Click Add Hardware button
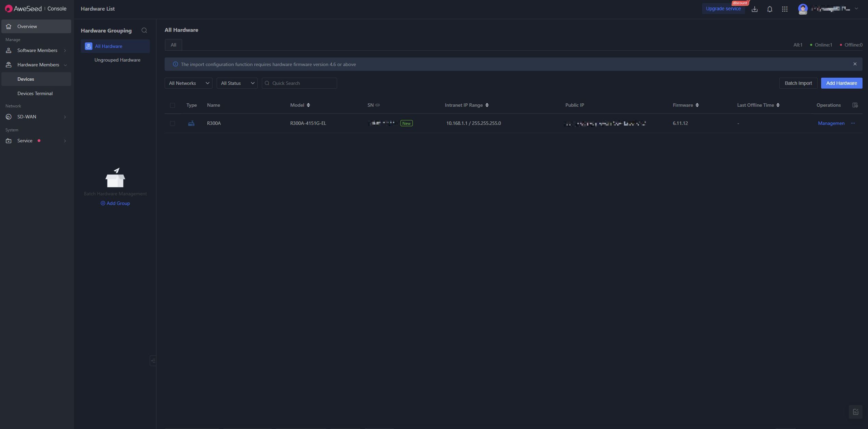 click(x=842, y=83)
